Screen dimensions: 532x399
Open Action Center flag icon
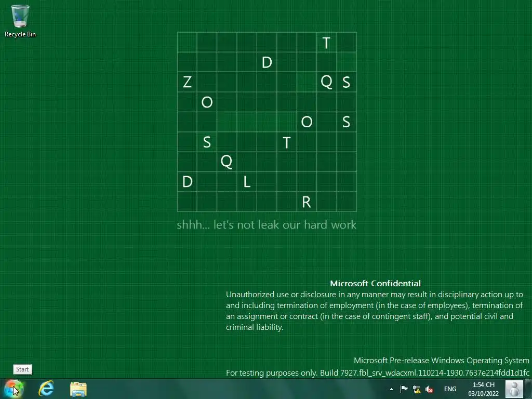pyautogui.click(x=404, y=389)
